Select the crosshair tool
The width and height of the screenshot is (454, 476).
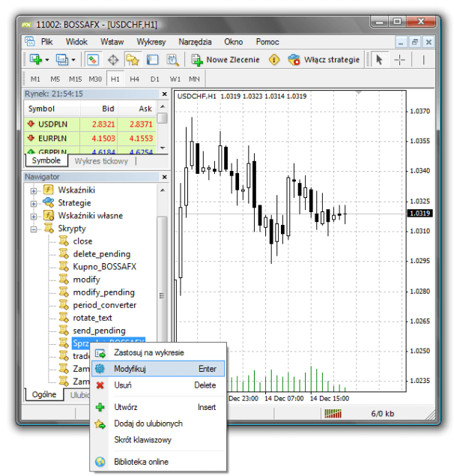(x=399, y=60)
